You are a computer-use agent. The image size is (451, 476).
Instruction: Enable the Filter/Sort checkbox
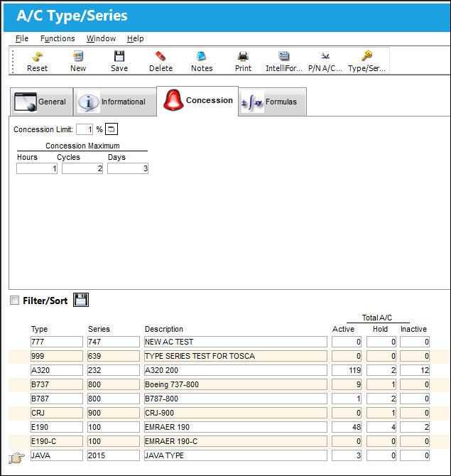click(14, 301)
